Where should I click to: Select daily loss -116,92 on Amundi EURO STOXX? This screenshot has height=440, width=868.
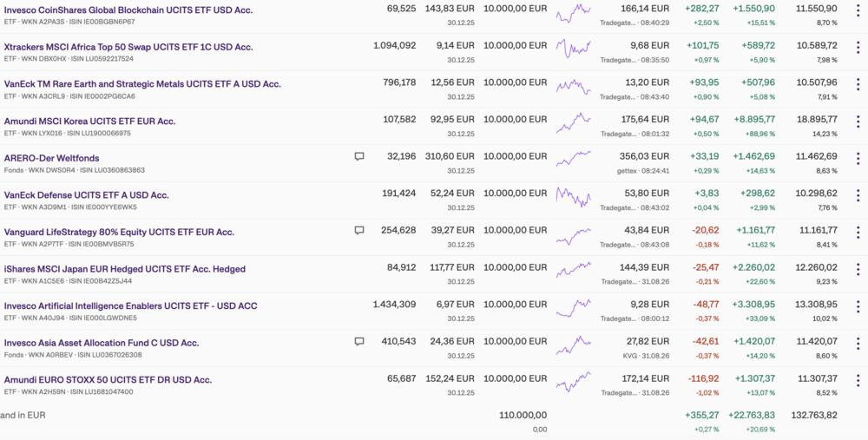click(x=704, y=378)
